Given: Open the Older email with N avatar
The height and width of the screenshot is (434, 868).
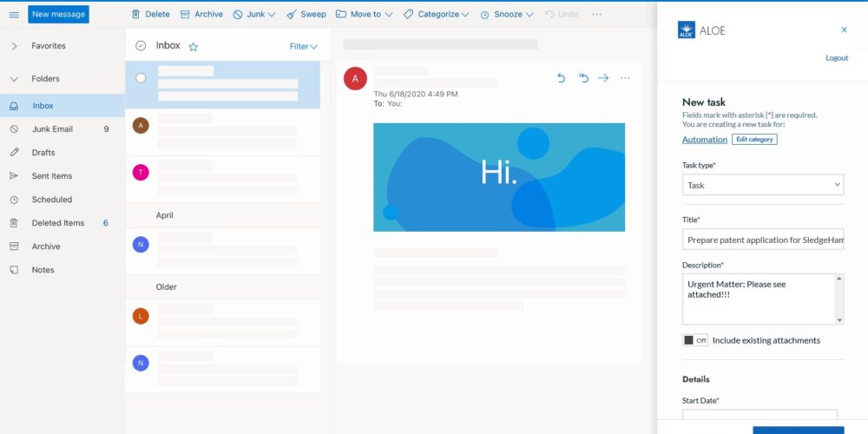Looking at the screenshot, I should 222,370.
